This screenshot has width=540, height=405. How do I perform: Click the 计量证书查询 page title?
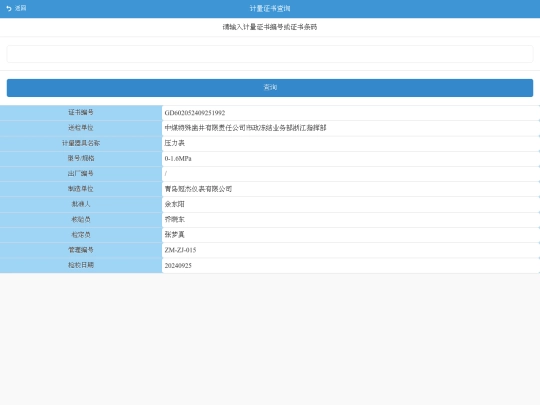point(270,9)
